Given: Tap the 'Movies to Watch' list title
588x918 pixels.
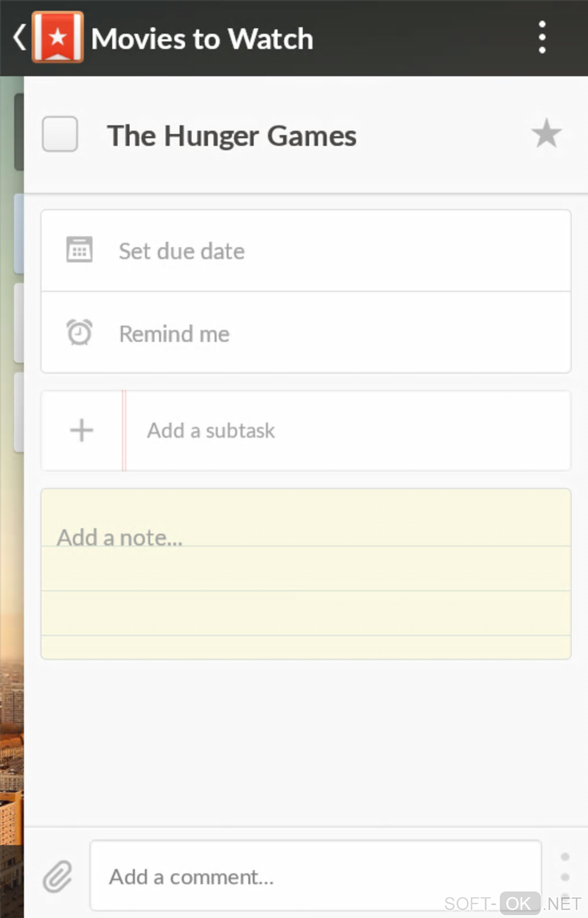Looking at the screenshot, I should tap(202, 39).
